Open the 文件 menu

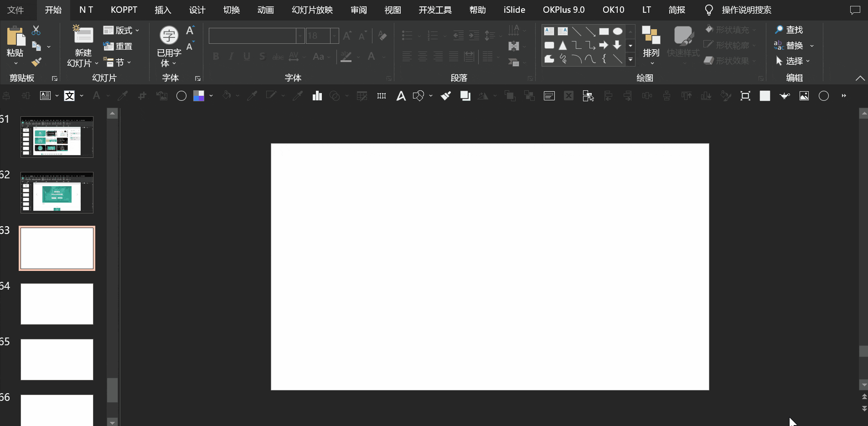[x=15, y=10]
